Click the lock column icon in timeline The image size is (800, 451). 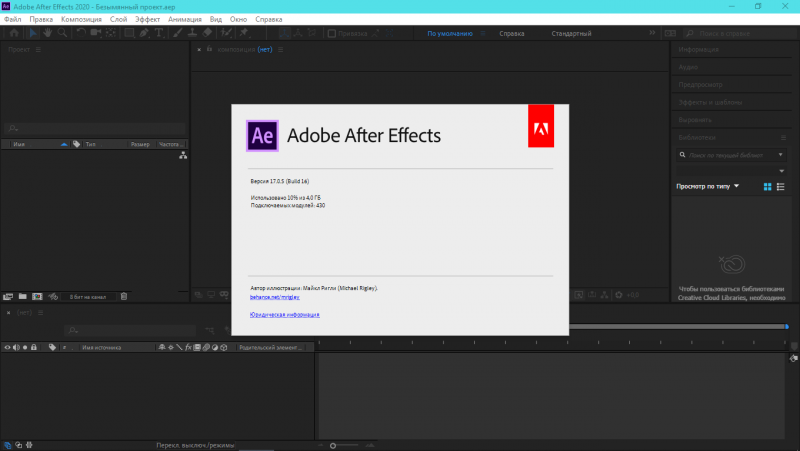pos(34,347)
